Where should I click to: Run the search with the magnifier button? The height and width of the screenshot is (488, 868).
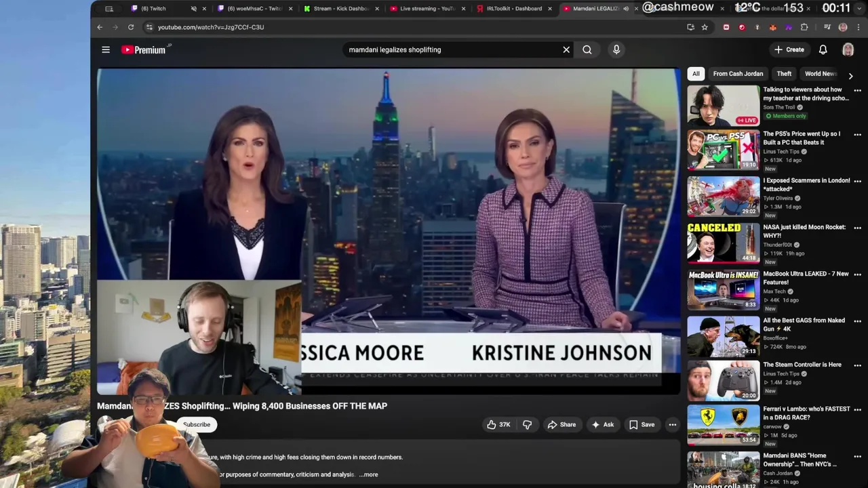(587, 49)
